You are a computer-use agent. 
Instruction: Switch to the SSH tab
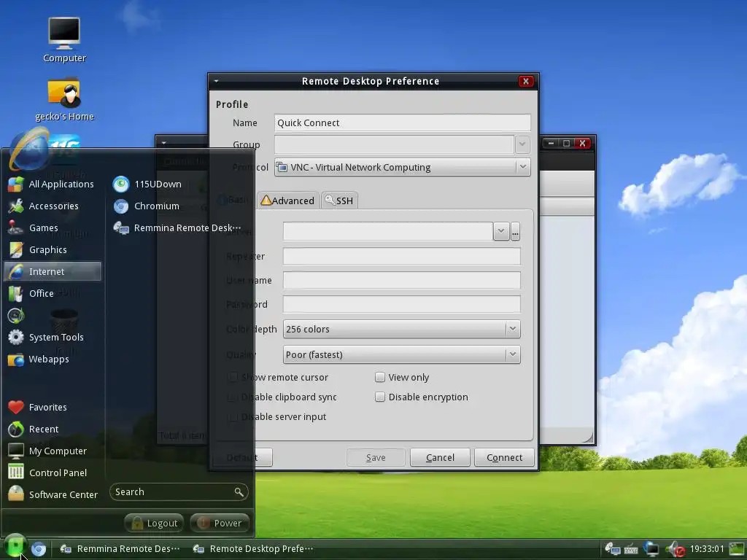[340, 201]
